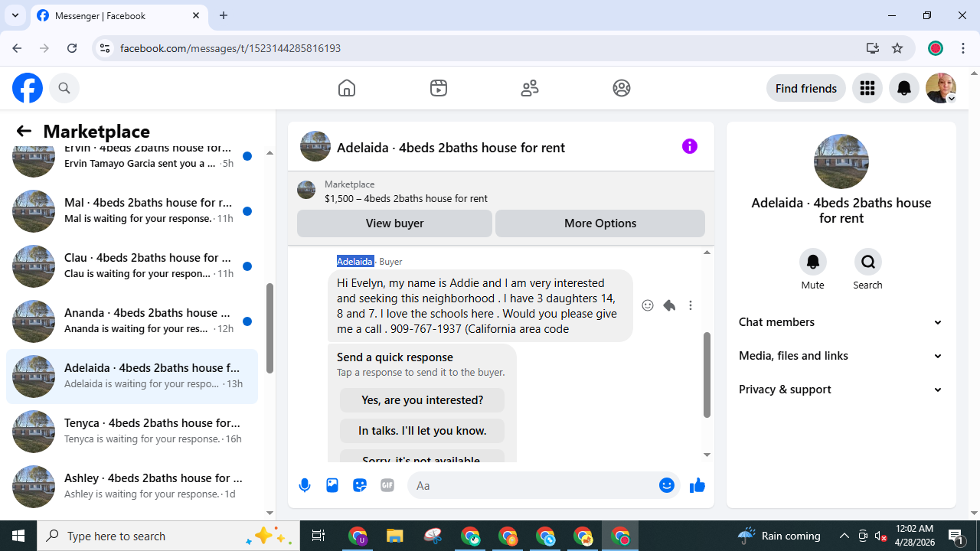Open the profile circle icon in top navigation
The image size is (980, 551).
[x=622, y=88]
